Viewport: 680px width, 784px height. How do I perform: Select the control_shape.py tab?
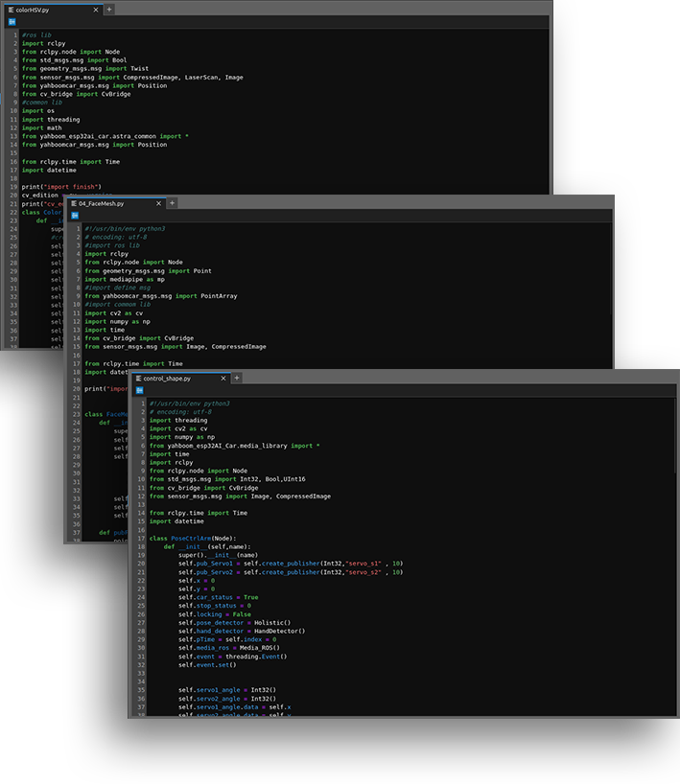[x=180, y=379]
